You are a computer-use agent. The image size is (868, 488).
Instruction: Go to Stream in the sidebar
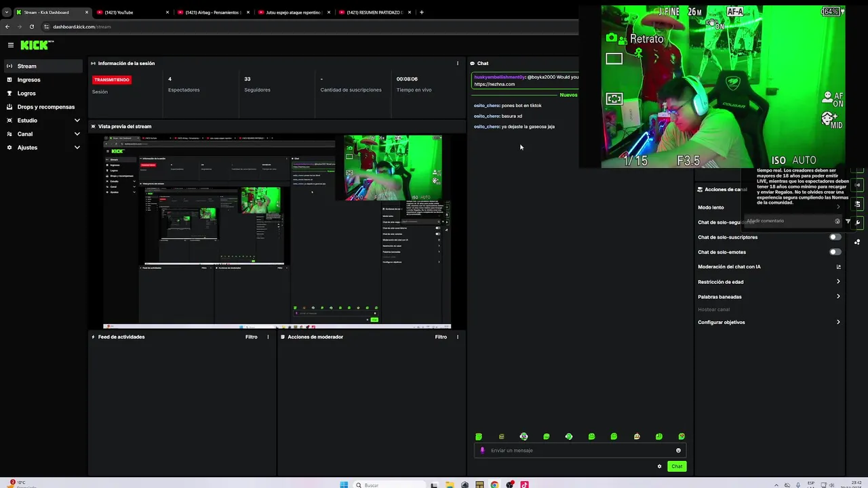43,66
